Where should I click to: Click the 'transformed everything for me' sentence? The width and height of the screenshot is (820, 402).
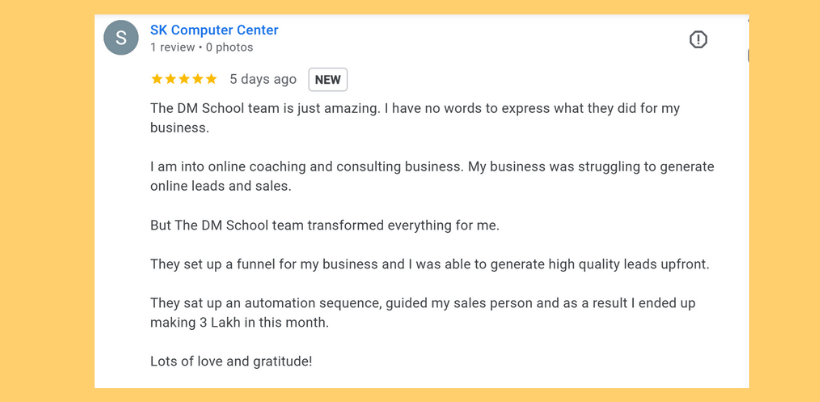325,226
